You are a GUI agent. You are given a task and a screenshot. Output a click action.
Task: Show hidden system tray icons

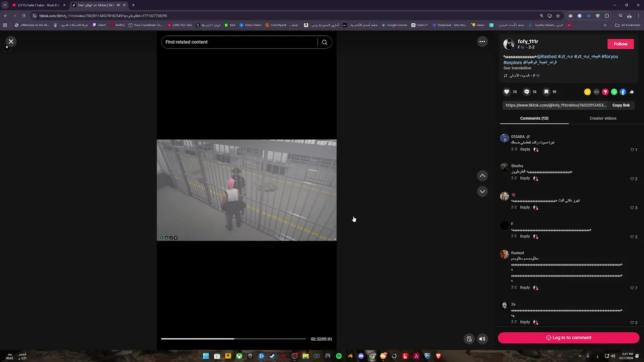coord(580,356)
